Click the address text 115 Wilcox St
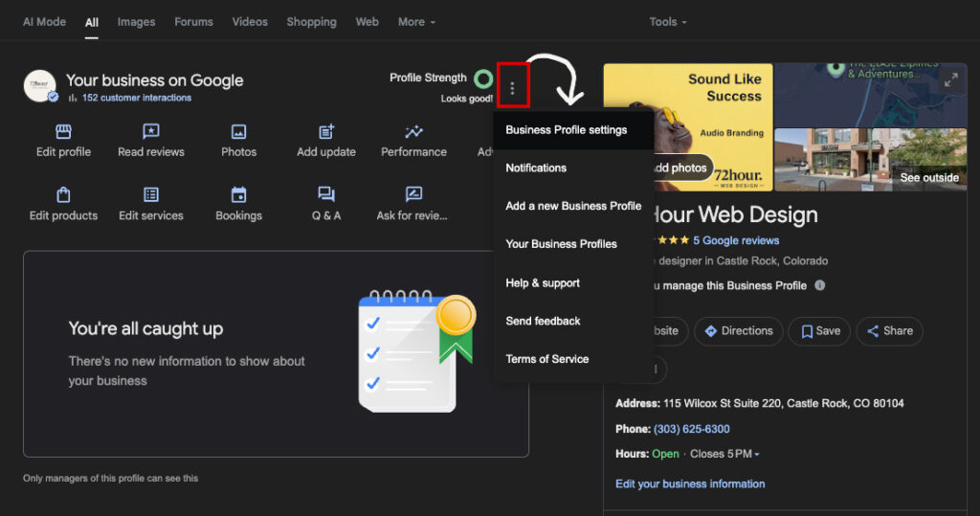980x516 pixels. [783, 403]
